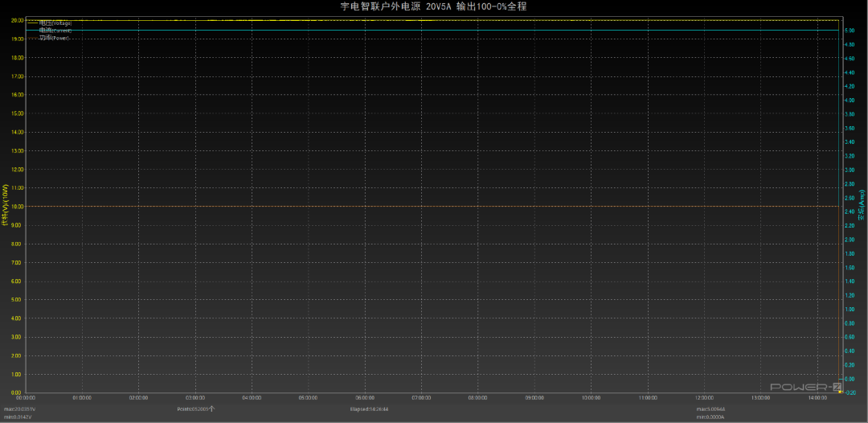This screenshot has width=868, height=423.
Task: Click the 00:00:00 time axis start label
Action: (x=26, y=397)
